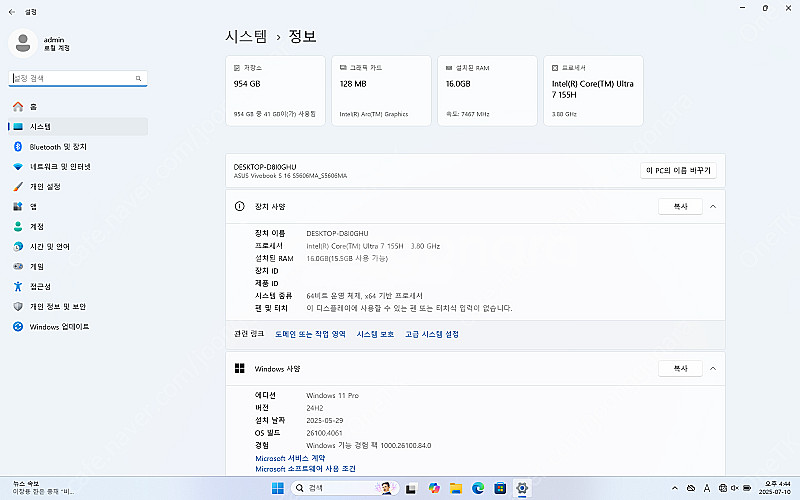Screen dimensions: 800x500
Task: Click the OneDrive cloud tray icon
Action: click(x=691, y=488)
